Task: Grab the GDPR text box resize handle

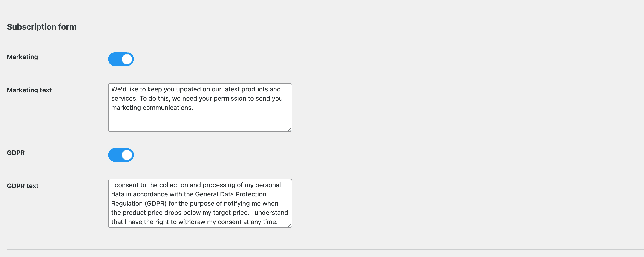Action: click(x=290, y=225)
